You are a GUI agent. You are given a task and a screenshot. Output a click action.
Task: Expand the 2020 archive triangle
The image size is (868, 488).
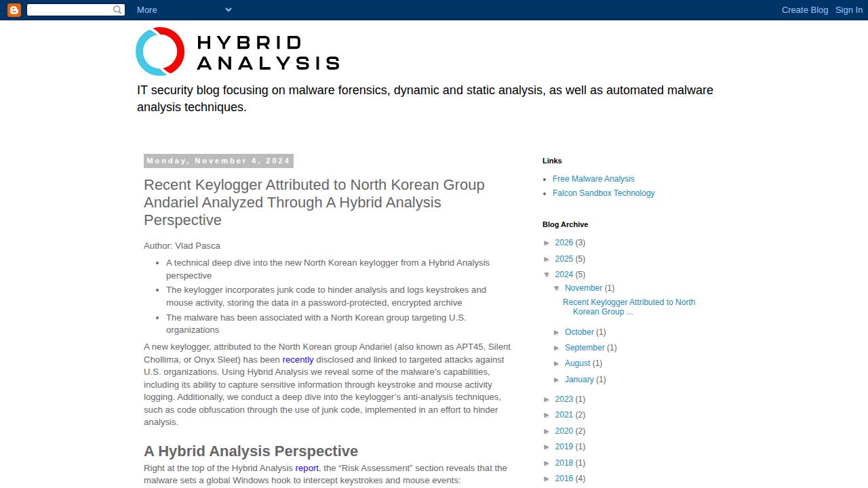(547, 431)
